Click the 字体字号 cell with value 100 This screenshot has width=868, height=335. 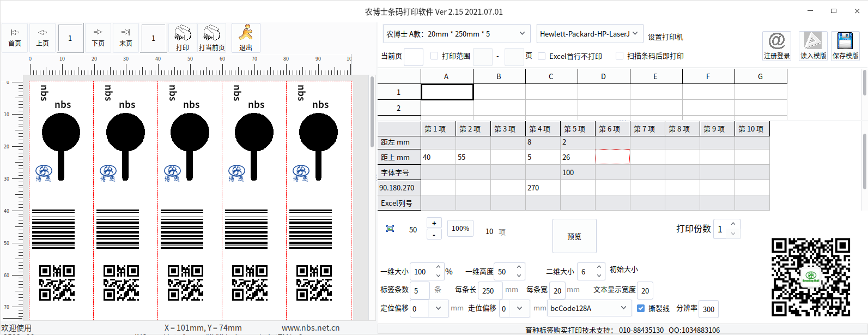click(578, 172)
